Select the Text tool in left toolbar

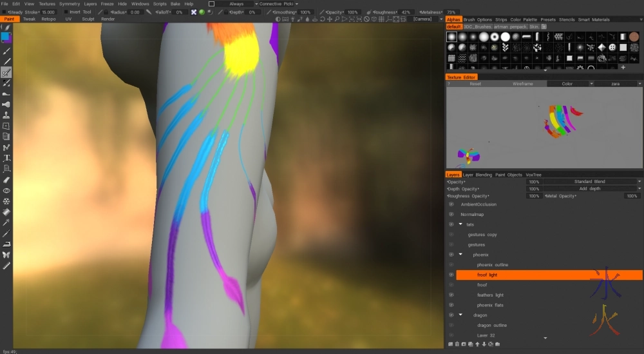point(6,158)
